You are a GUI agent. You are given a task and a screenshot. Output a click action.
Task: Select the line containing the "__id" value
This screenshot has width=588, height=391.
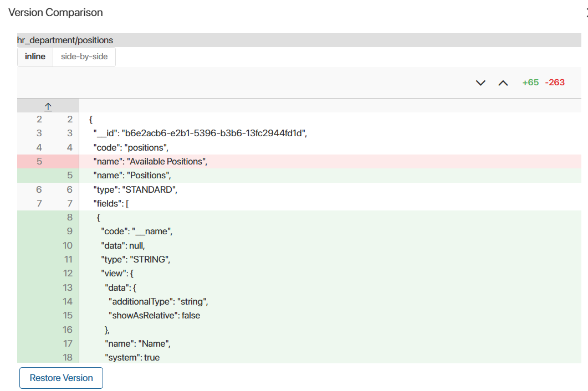click(x=200, y=133)
